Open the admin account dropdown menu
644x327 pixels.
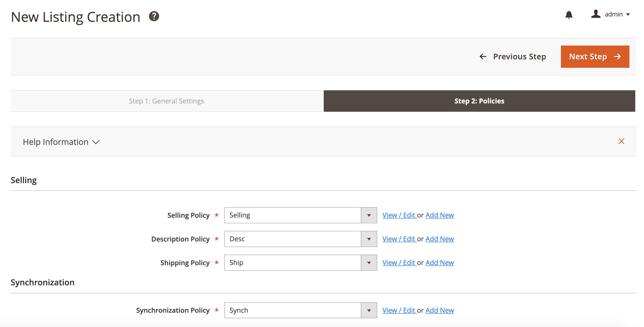(x=617, y=15)
